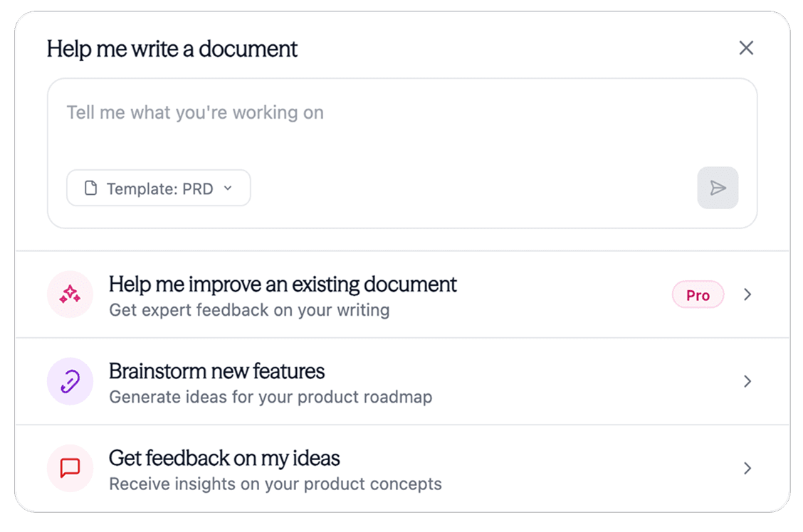
Task: Select Brainstorm new features option
Action: [x=216, y=371]
